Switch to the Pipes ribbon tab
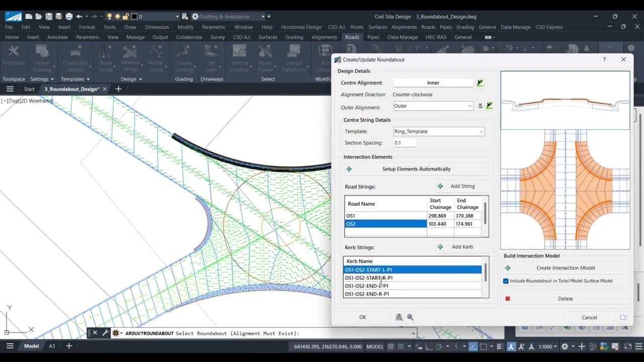The height and width of the screenshot is (362, 644). (x=373, y=37)
